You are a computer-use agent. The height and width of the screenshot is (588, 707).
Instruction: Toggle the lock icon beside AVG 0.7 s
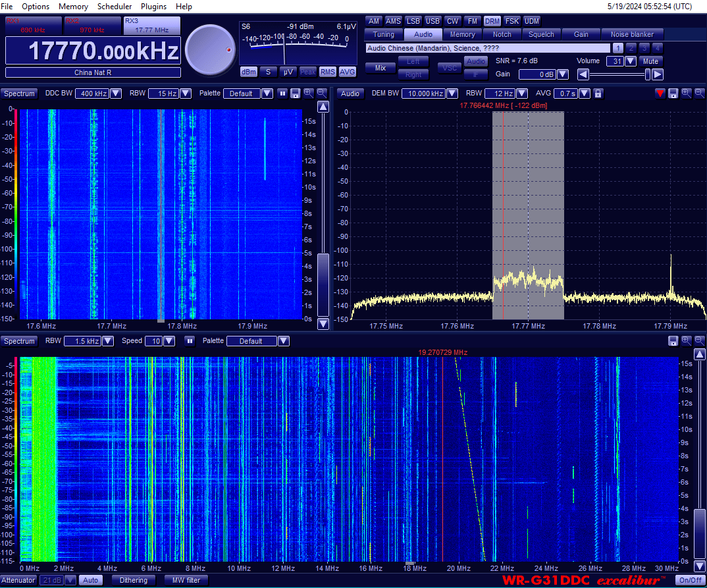(x=598, y=94)
